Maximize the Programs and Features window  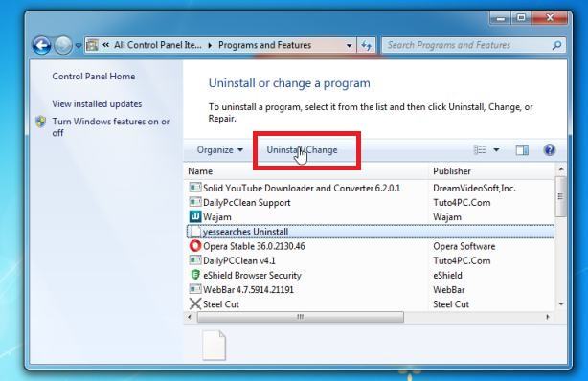tap(521, 18)
